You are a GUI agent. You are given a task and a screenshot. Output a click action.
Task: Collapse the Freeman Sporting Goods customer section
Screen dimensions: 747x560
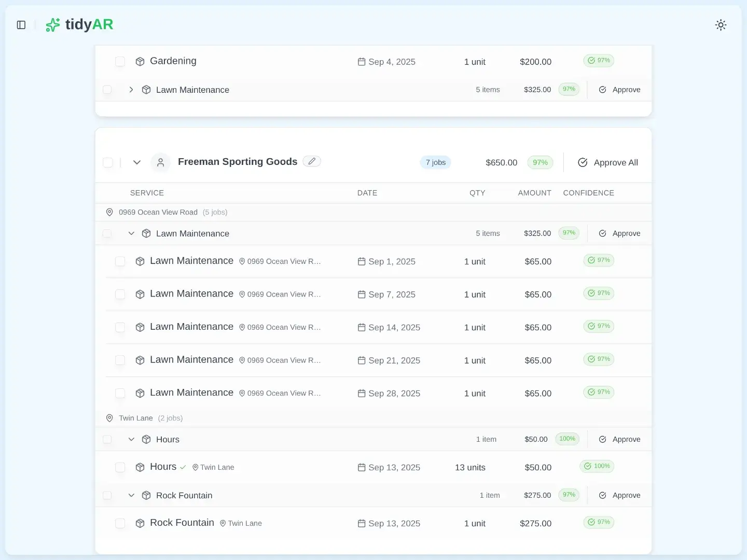click(137, 162)
